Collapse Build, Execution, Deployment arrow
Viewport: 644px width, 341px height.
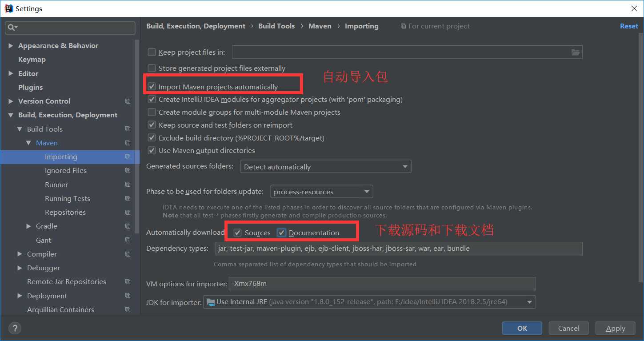[x=11, y=115]
